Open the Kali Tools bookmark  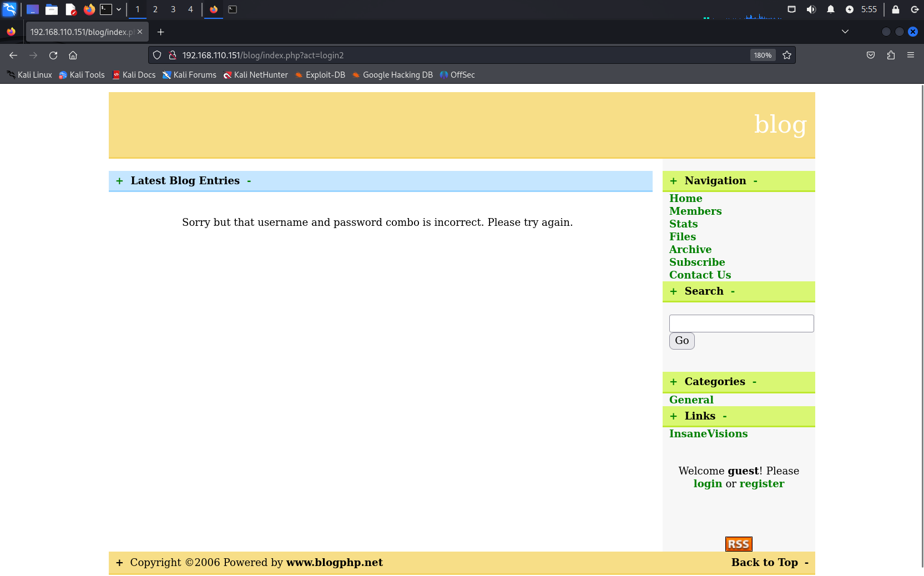click(82, 75)
